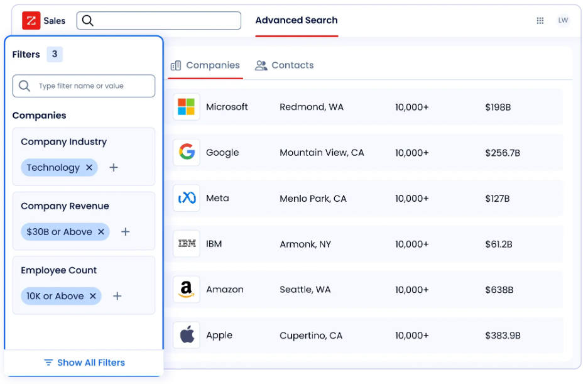
Task: Click 10,000+ in the Apple row
Action: pos(411,336)
